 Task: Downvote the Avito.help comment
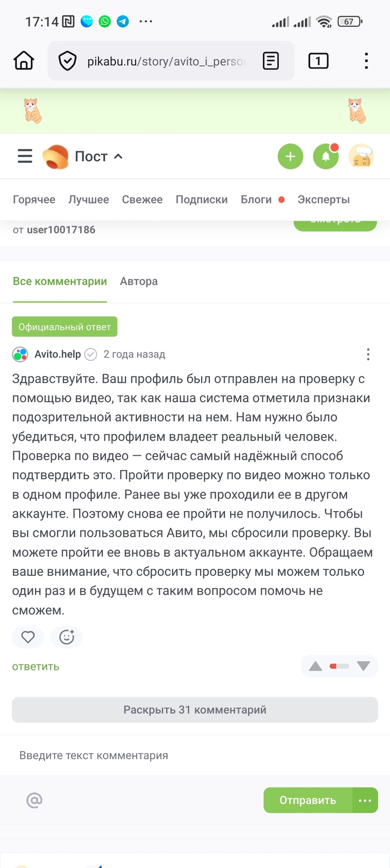tap(364, 666)
